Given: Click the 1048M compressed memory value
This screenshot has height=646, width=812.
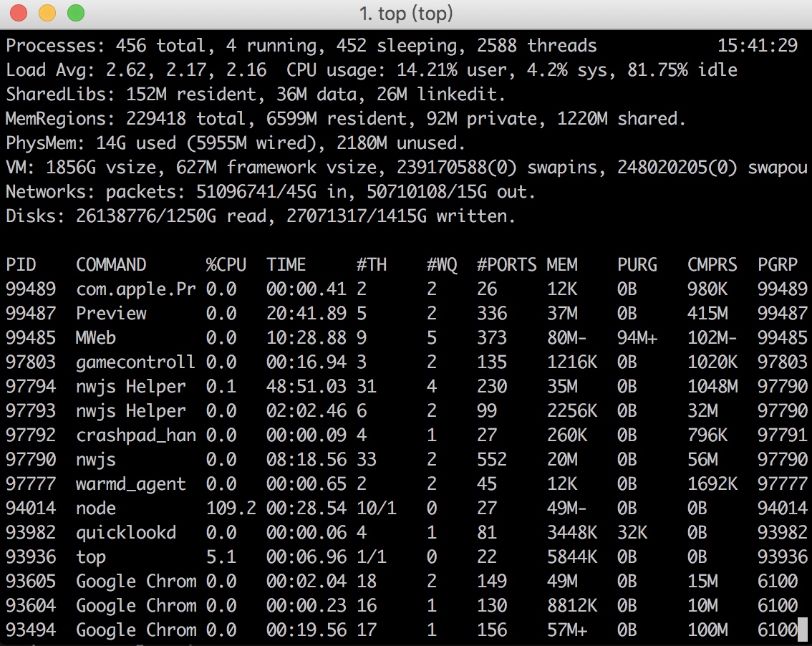Looking at the screenshot, I should pos(712,387).
